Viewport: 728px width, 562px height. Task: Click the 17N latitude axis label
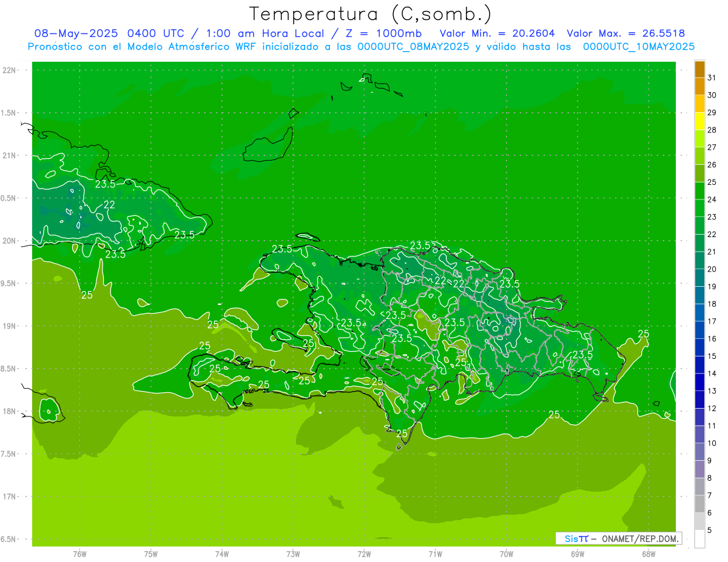click(10, 497)
